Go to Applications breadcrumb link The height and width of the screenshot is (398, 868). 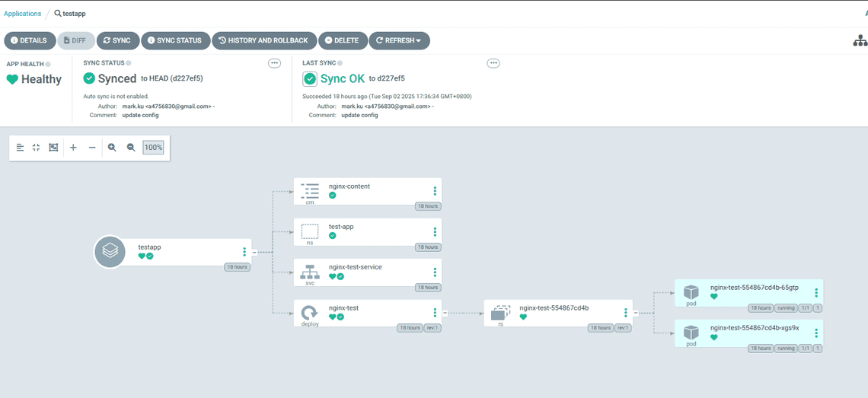point(23,14)
